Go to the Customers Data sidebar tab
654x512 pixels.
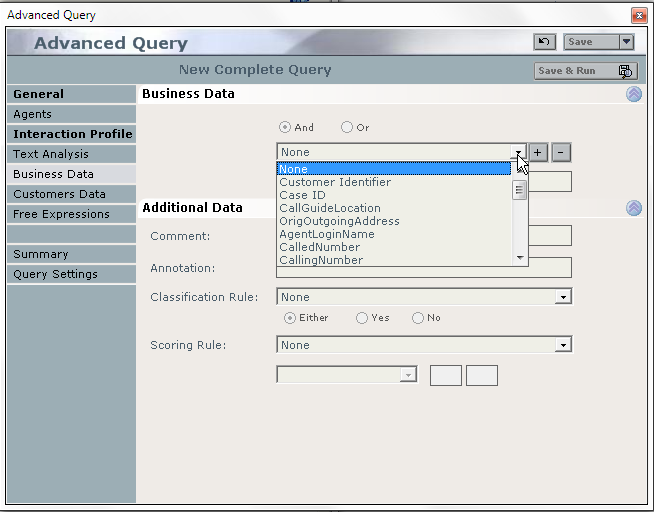click(x=59, y=194)
